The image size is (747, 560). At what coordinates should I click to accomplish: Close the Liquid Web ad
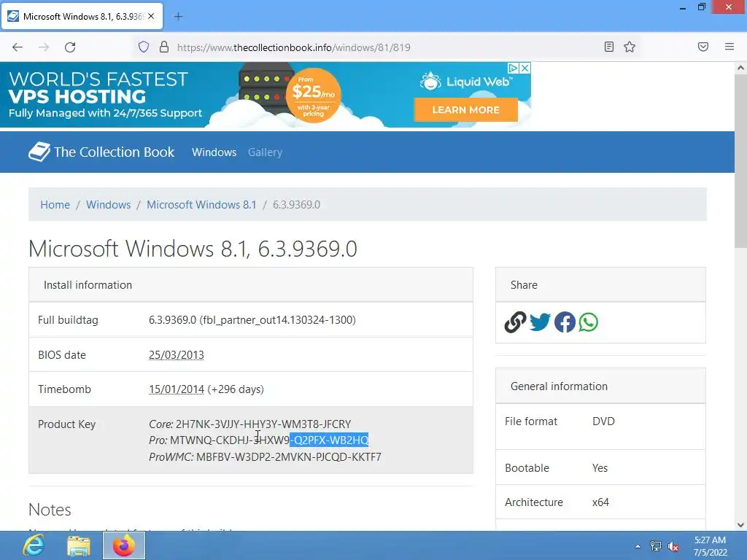click(525, 68)
